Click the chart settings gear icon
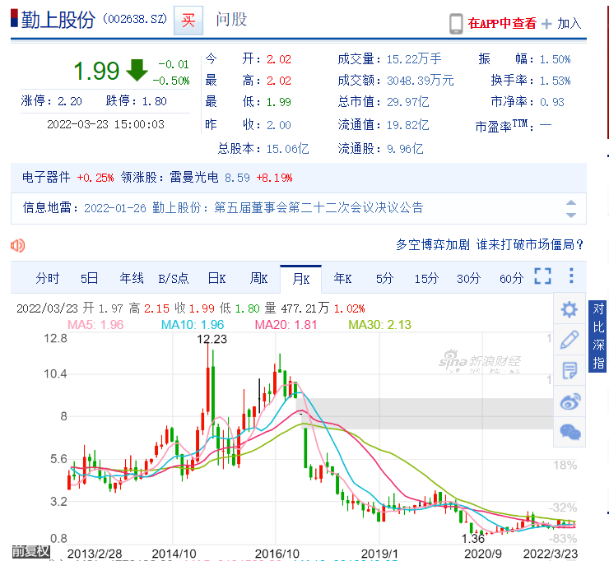The image size is (610, 562). (x=569, y=309)
